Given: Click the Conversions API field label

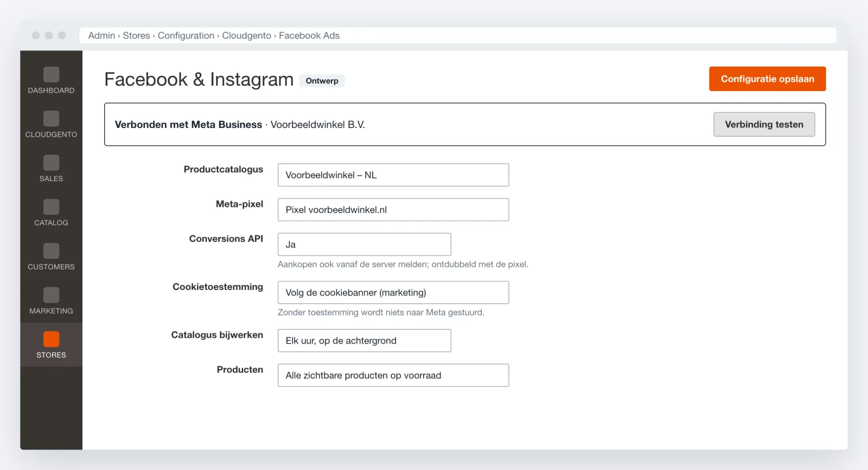Looking at the screenshot, I should (x=226, y=239).
